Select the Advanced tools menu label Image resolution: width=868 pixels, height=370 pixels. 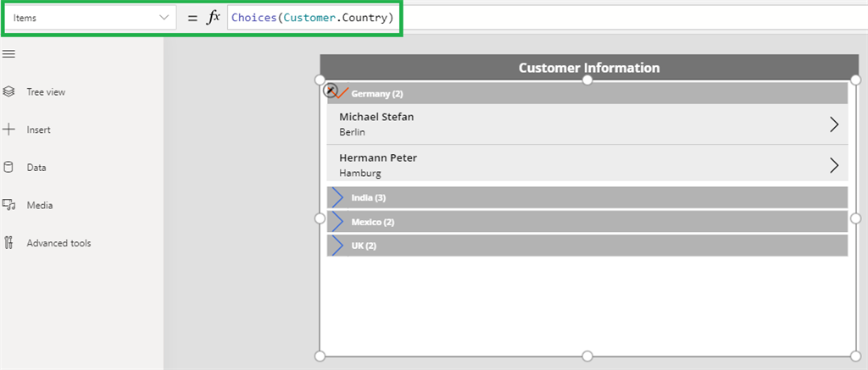(x=58, y=243)
